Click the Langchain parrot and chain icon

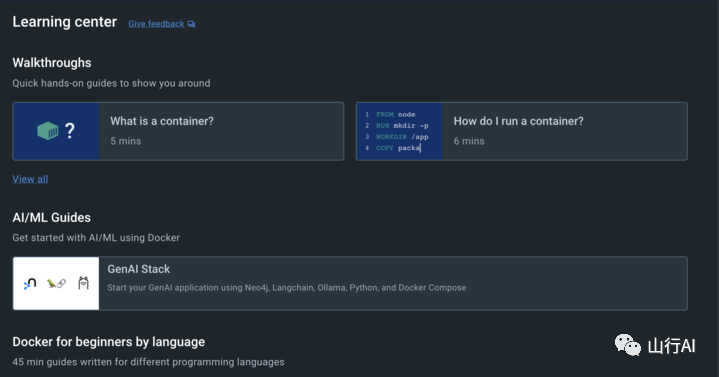(x=56, y=284)
